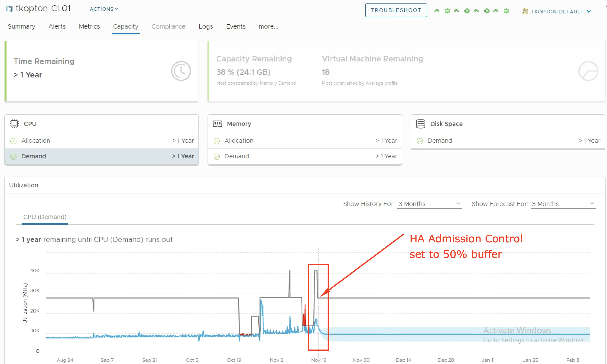Open the more... menu link
Image resolution: width=607 pixels, height=364 pixels.
click(268, 26)
